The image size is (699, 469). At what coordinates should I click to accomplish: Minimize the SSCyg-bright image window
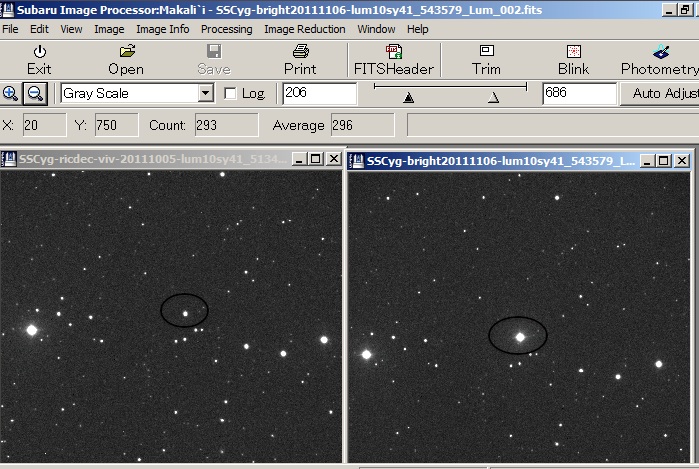click(x=647, y=161)
